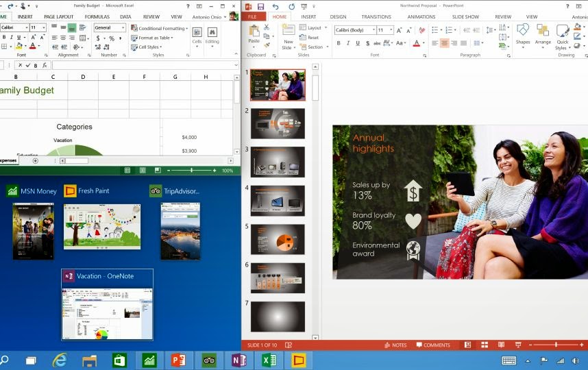
Task: Start Slide Show from status bar icon
Action: [518, 345]
